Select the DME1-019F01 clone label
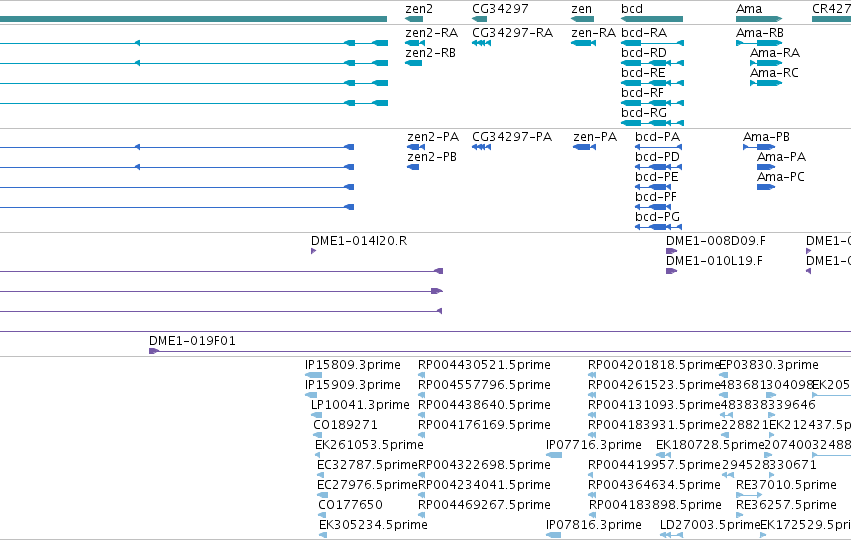Screen dimensions: 851x540 192,341
